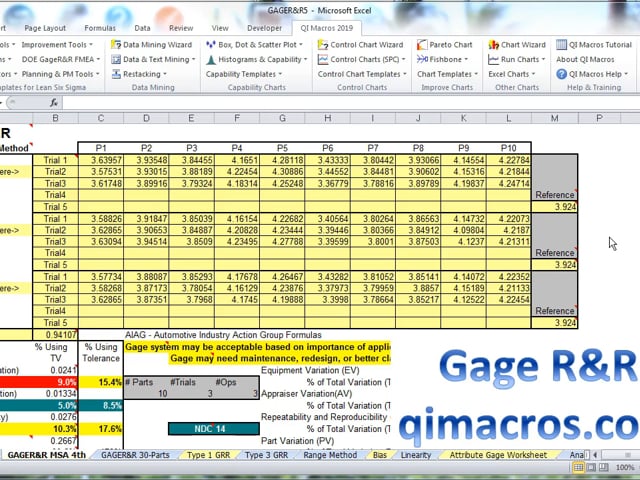
Task: Select the QI Macros 2019 ribbon tab
Action: (327, 28)
